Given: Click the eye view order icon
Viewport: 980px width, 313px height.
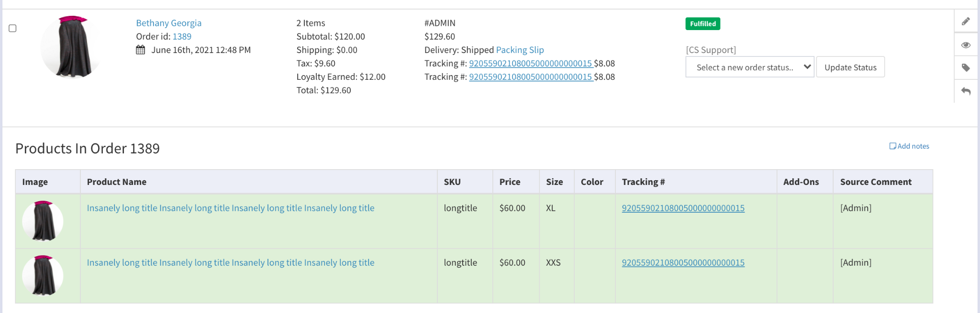Looking at the screenshot, I should [x=966, y=45].
